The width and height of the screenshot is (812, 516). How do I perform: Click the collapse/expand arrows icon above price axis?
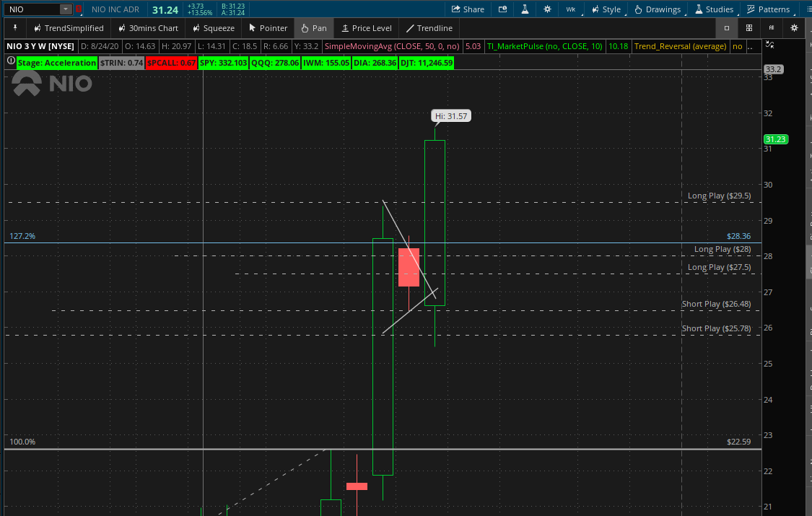770,45
